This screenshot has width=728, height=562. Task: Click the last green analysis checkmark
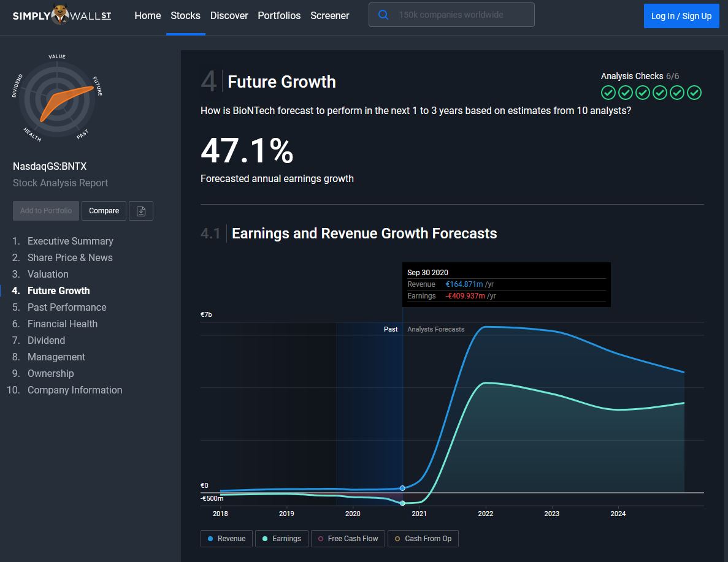pos(694,93)
